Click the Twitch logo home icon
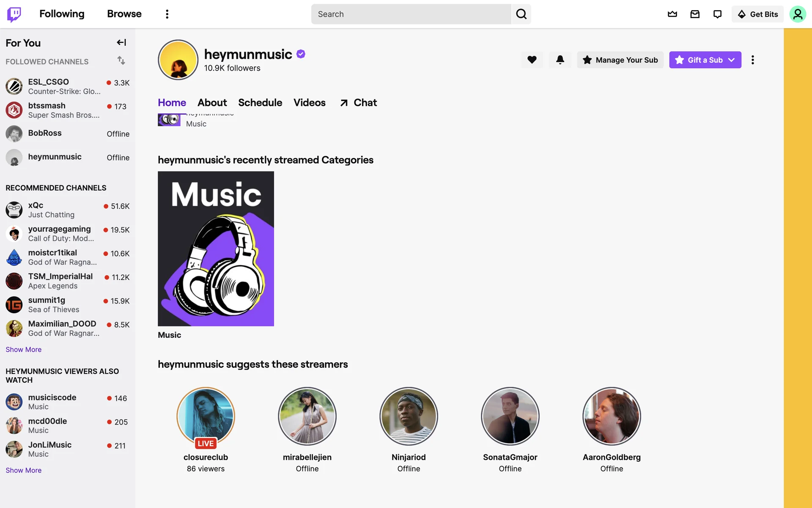The image size is (812, 508). 14,14
